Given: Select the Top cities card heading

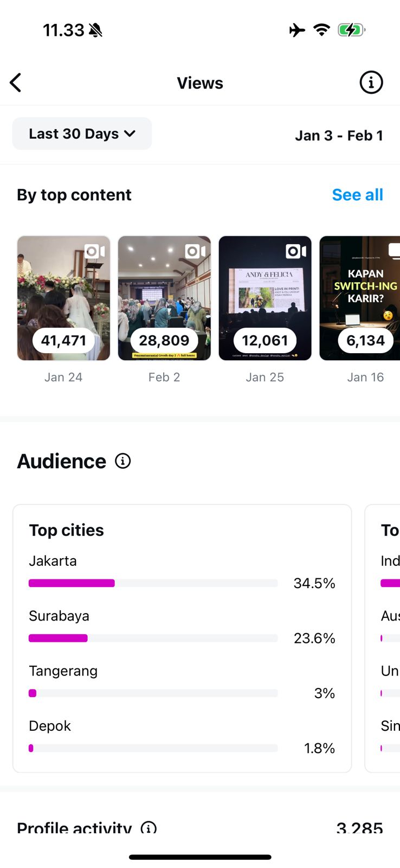Looking at the screenshot, I should (x=66, y=530).
